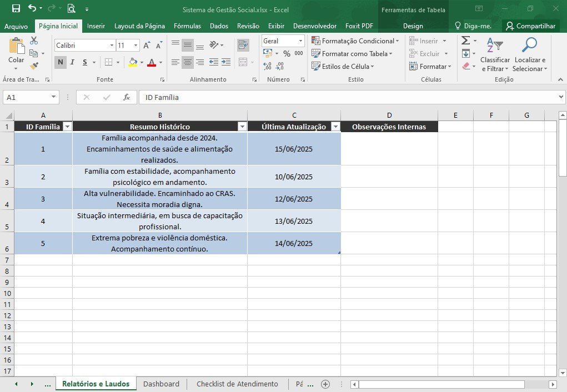The height and width of the screenshot is (392, 567).
Task: Click the insert function fx icon
Action: [127, 97]
